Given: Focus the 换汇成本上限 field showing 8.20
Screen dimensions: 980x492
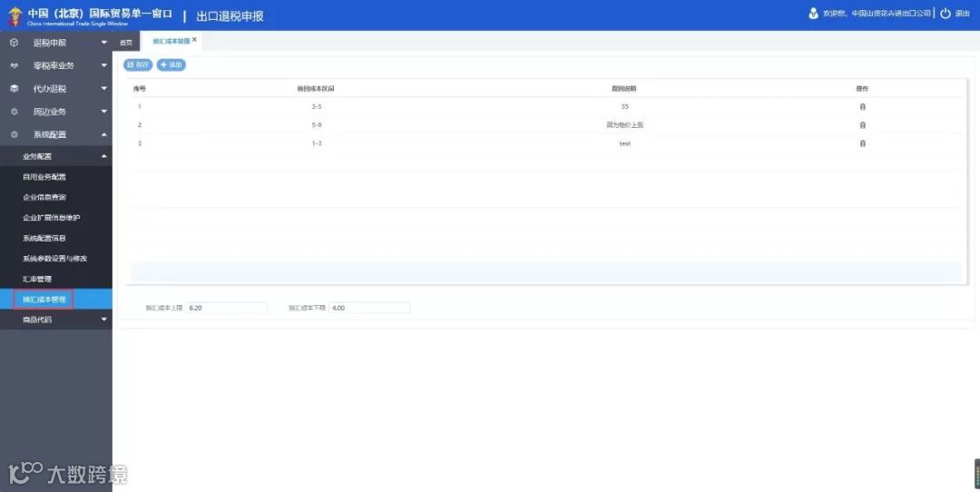Looking at the screenshot, I should (227, 308).
